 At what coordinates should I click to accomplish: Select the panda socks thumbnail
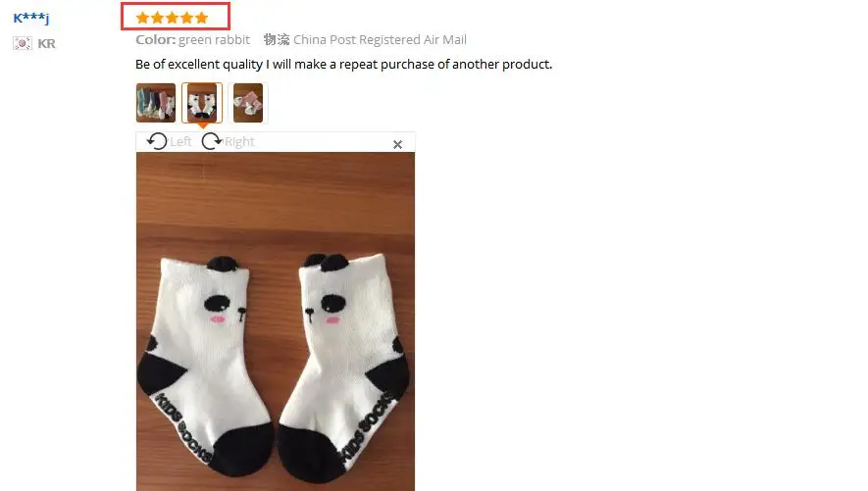pos(202,103)
